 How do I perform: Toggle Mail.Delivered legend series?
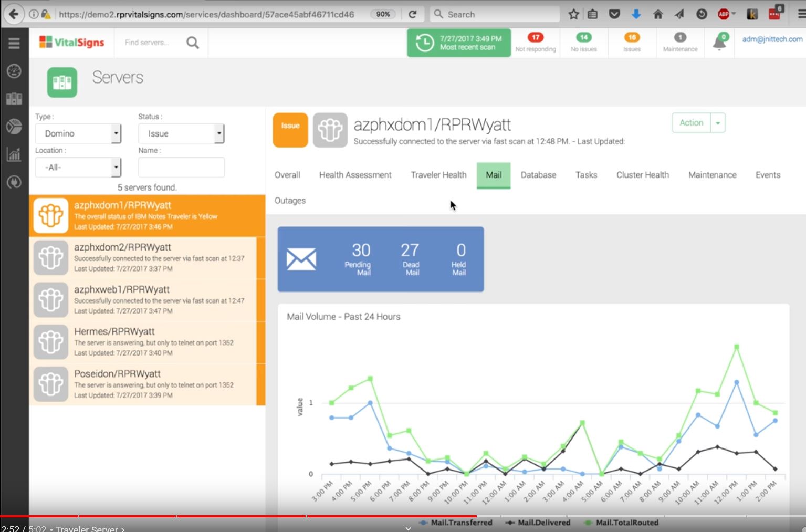pyautogui.click(x=537, y=523)
